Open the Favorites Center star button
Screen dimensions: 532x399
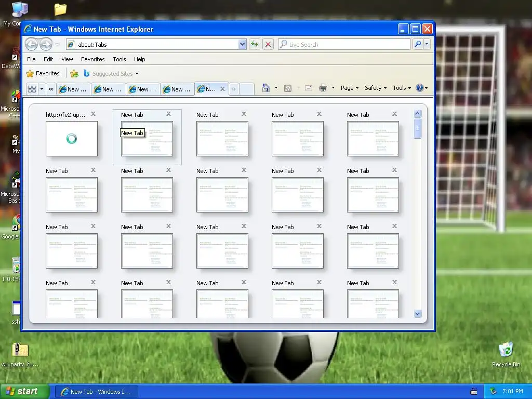coord(43,73)
